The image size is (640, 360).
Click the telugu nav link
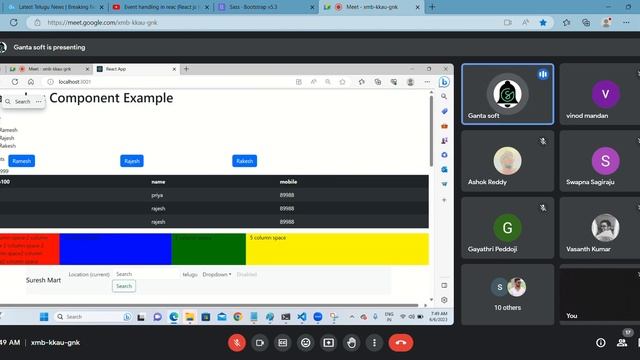pos(190,275)
